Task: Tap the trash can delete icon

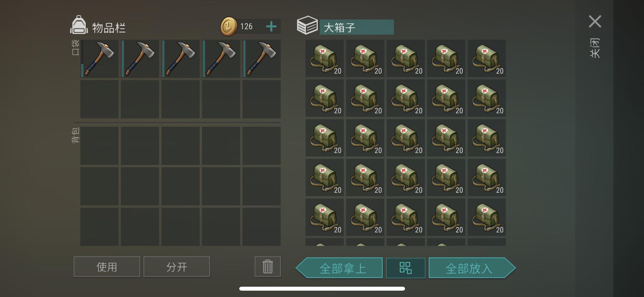Action: pos(268,266)
